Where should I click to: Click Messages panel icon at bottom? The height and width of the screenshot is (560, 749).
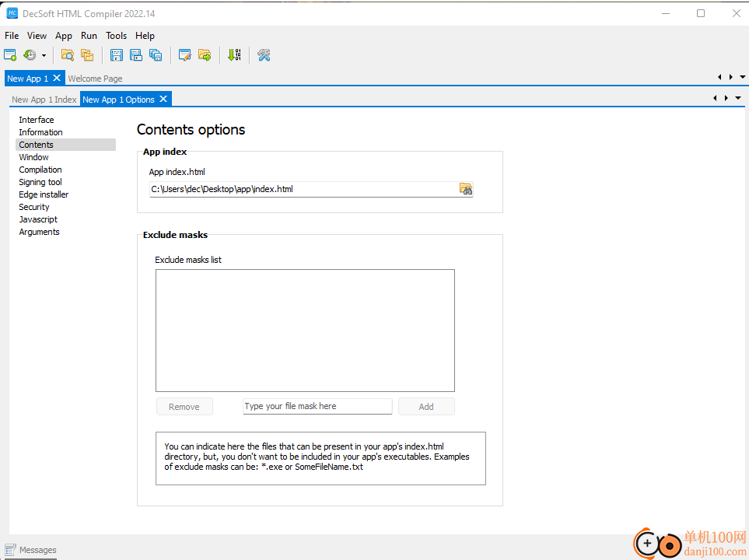pos(10,550)
